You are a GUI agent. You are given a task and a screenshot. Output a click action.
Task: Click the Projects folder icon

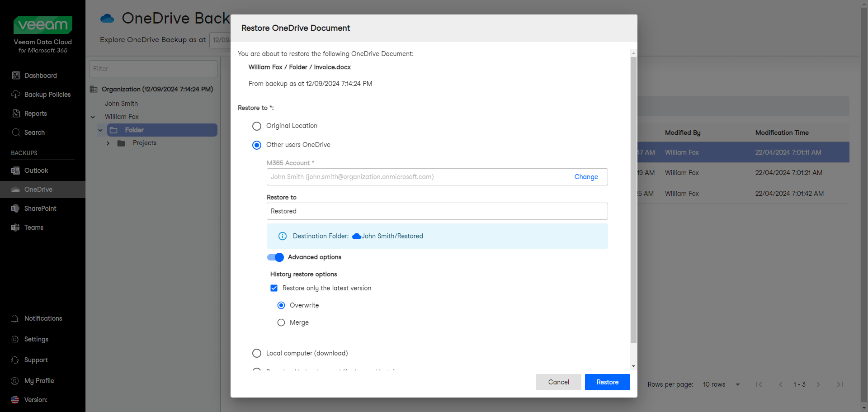tap(121, 143)
